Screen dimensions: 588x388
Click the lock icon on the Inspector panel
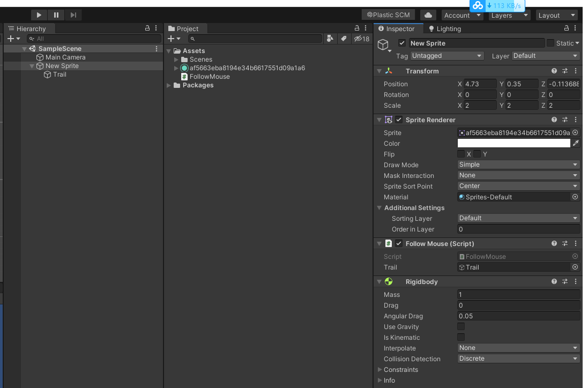pyautogui.click(x=566, y=28)
